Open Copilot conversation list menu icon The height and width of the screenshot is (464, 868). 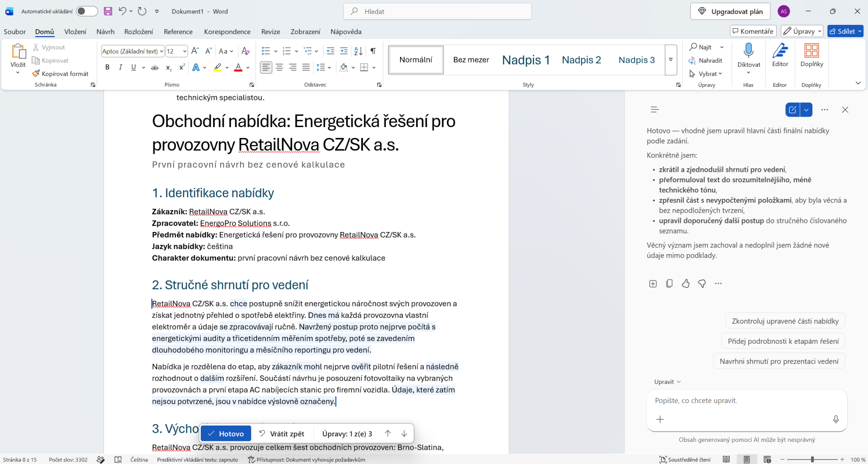pos(655,109)
